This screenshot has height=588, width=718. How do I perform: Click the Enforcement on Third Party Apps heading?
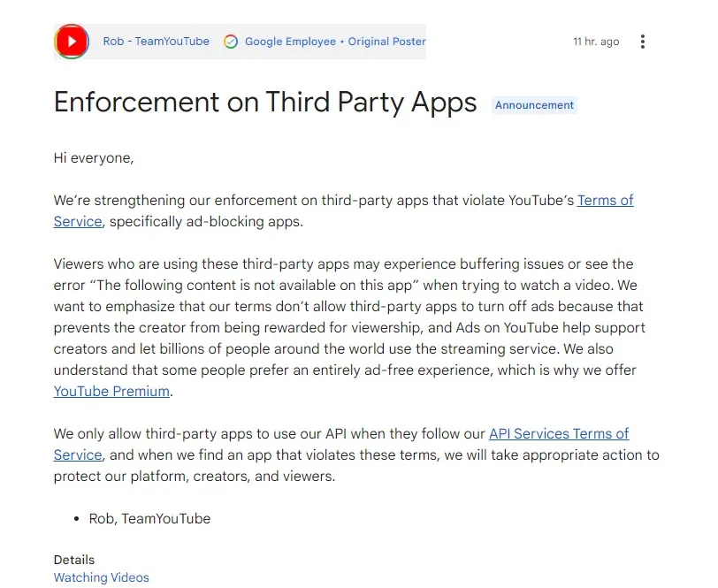265,102
